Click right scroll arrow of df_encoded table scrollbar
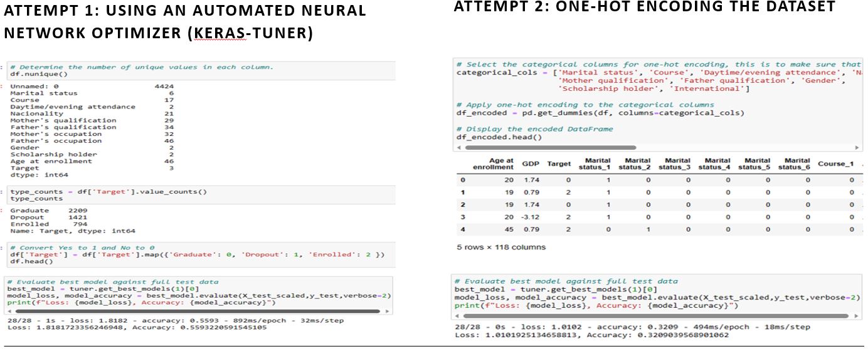 click(x=857, y=147)
